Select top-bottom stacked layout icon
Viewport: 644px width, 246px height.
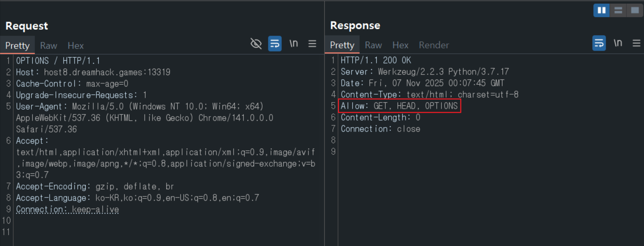pos(618,10)
